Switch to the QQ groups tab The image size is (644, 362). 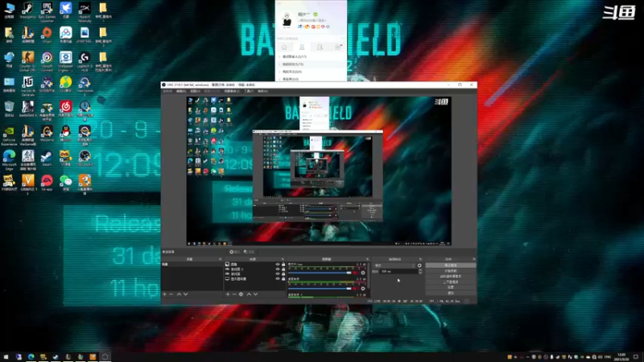(320, 47)
